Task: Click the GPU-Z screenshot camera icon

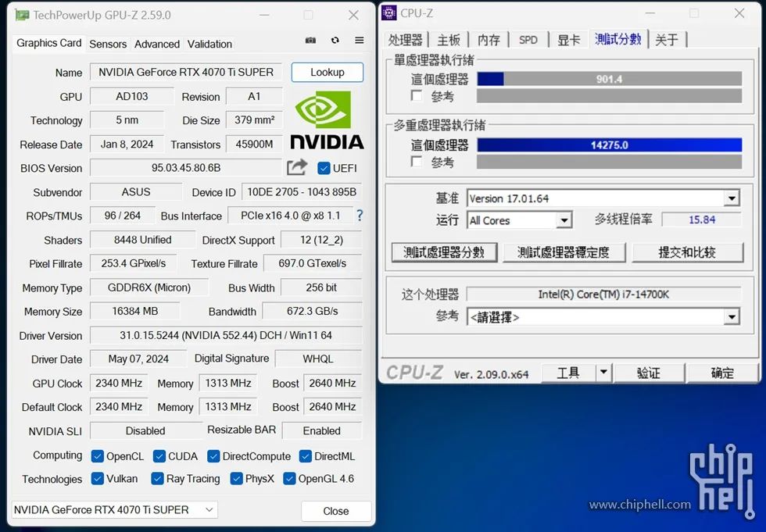Action: tap(311, 41)
